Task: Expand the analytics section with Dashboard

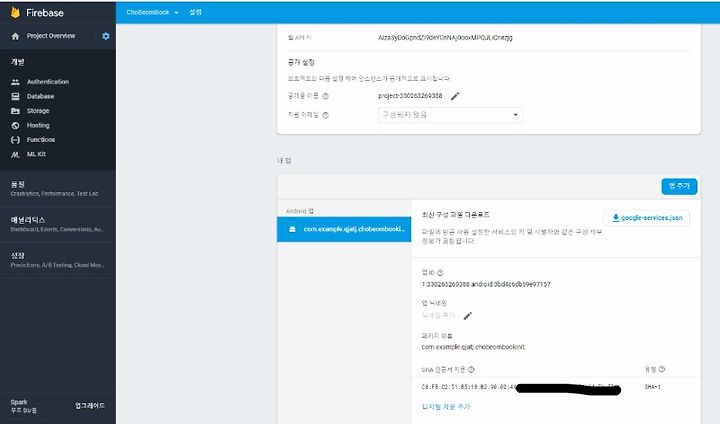Action: (x=58, y=224)
